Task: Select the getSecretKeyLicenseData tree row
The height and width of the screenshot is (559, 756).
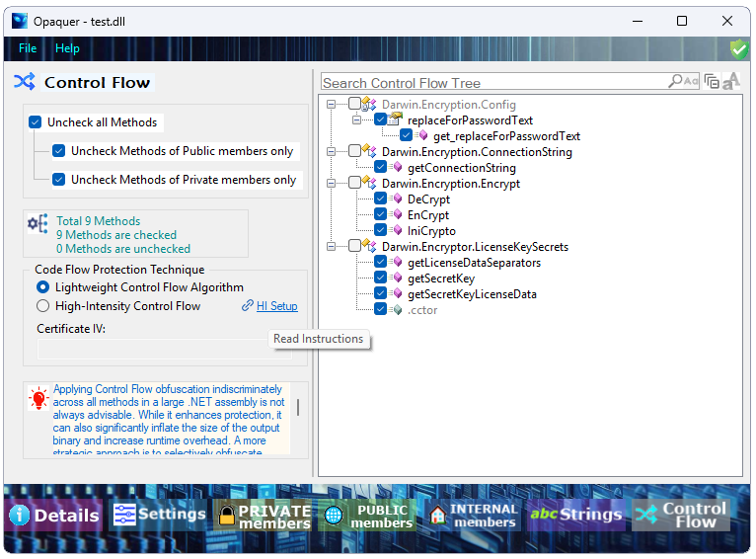Action: tap(472, 294)
